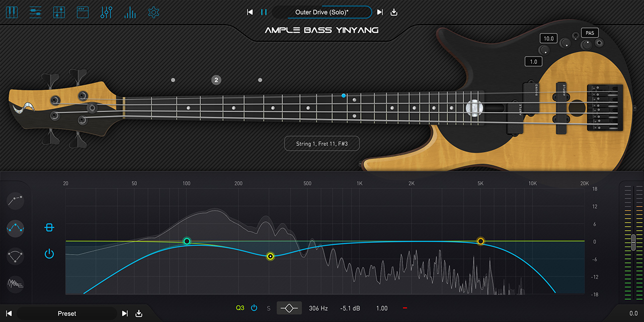This screenshot has height=322, width=644.
Task: Click the knob below the 10.0 label
Action: (x=545, y=50)
